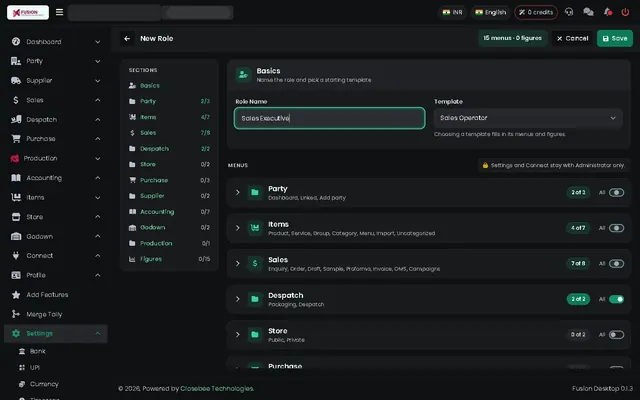Click the Cancel button

click(x=572, y=38)
